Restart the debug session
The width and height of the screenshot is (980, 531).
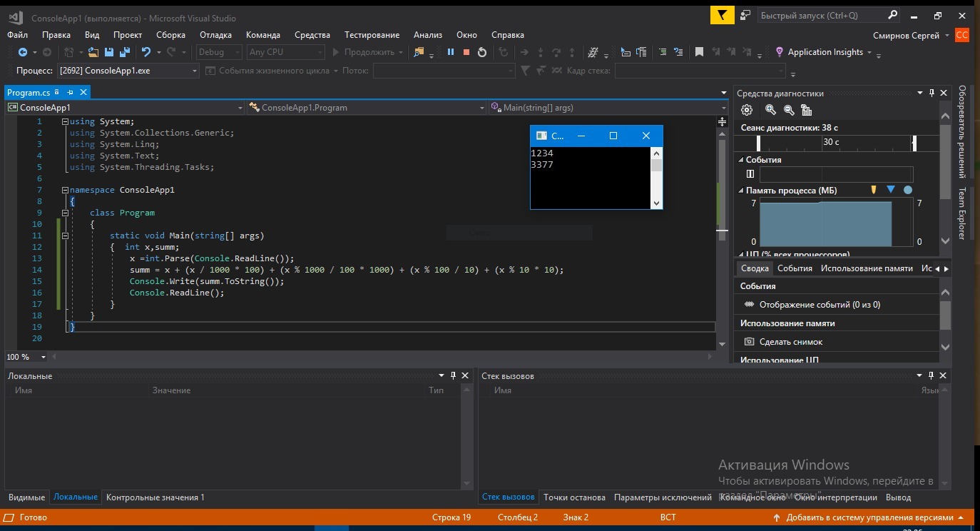[x=482, y=52]
